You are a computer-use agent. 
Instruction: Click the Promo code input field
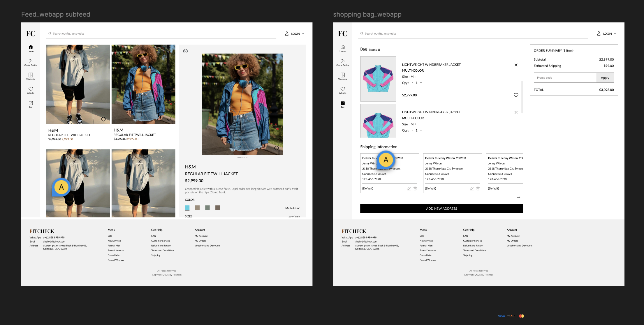pyautogui.click(x=565, y=78)
